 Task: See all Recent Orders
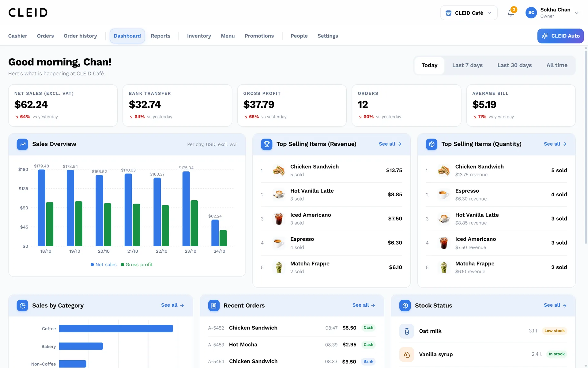364,305
